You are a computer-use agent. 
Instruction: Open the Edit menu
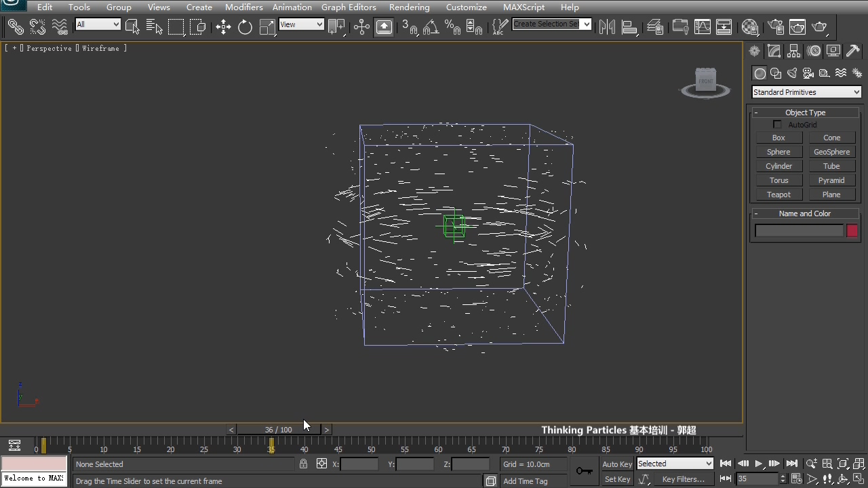pos(45,7)
